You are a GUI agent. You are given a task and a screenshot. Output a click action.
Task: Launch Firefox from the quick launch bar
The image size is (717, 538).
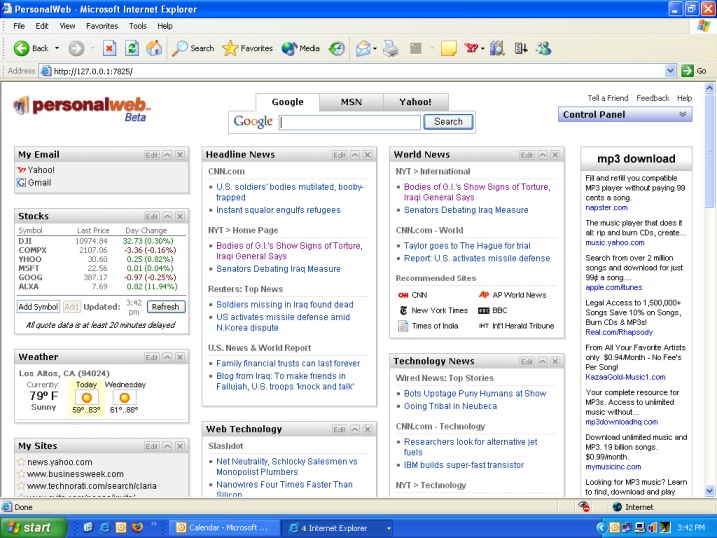pyautogui.click(x=137, y=527)
